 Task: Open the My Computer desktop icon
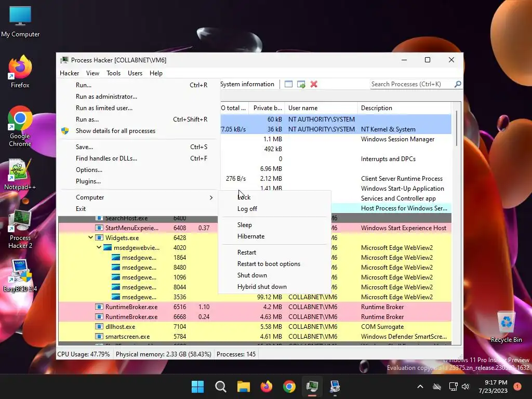(x=20, y=21)
